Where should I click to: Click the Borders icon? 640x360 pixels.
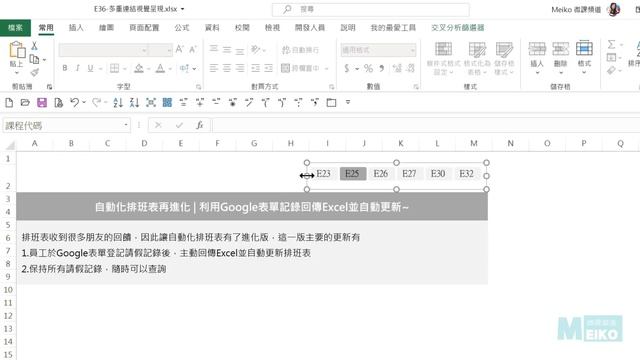[115, 68]
